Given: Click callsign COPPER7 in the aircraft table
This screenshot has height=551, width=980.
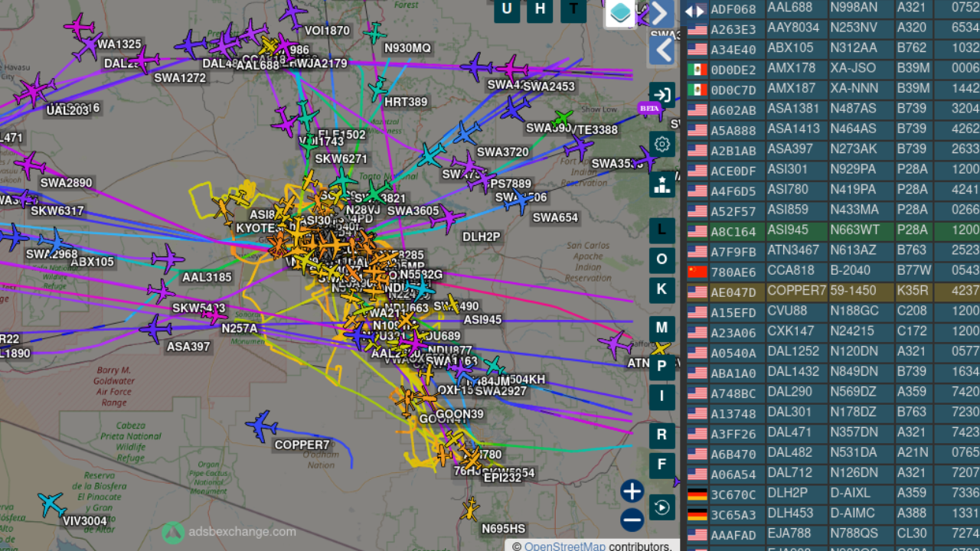Looking at the screenshot, I should pyautogui.click(x=797, y=292).
